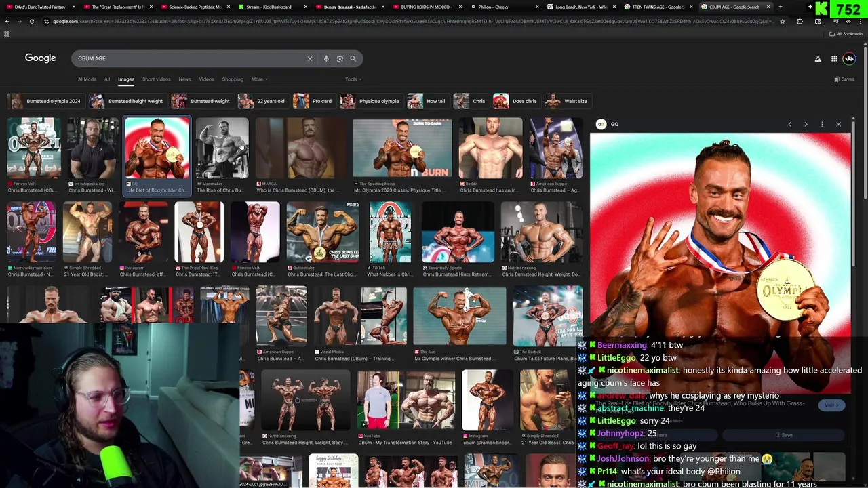Switch to Shopping tab
The height and width of the screenshot is (488, 868).
[x=233, y=79]
